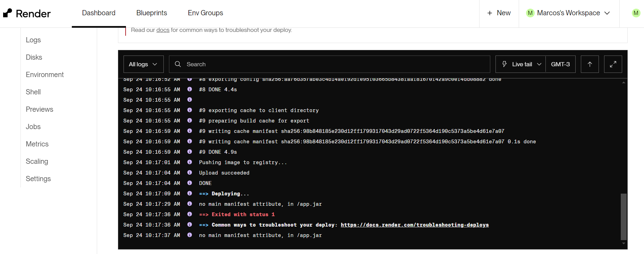Click info icon on the 10:17:29 AM log row
This screenshot has height=254, width=644.
click(189, 204)
